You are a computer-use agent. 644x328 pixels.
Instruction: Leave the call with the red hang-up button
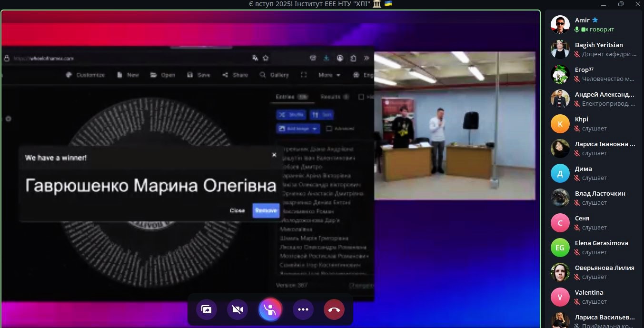[334, 309]
